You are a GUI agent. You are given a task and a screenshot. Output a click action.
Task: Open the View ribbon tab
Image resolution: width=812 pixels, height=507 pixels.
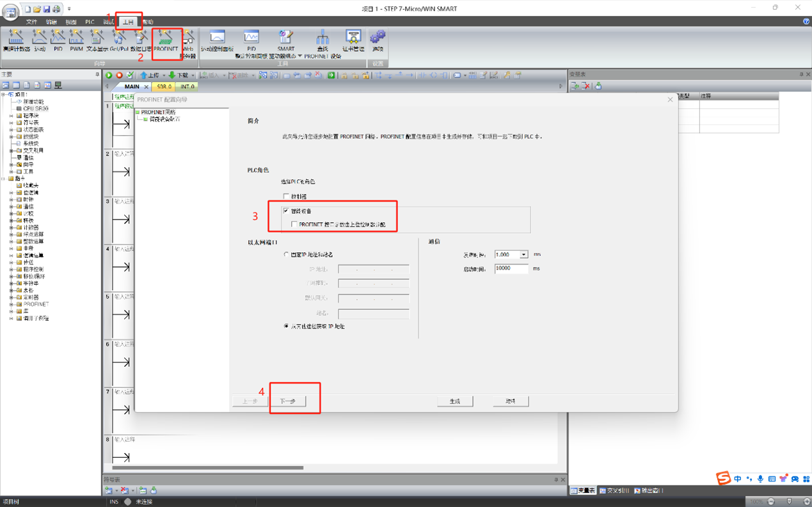[x=70, y=22]
